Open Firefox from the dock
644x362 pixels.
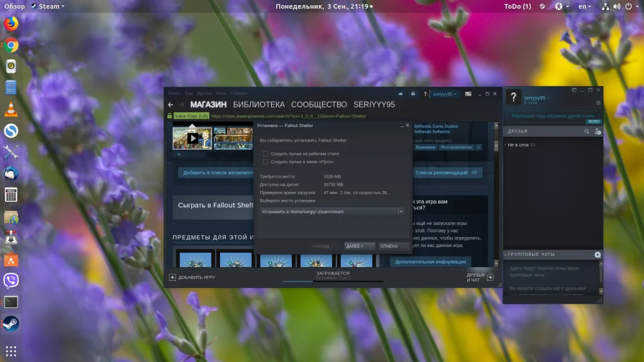point(11,23)
